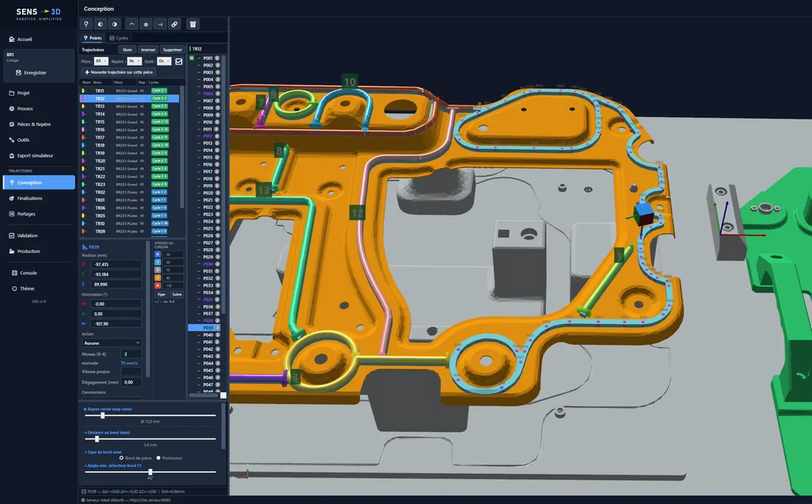Image resolution: width=812 pixels, height=504 pixels.
Task: Switch to the Cycles tab
Action: point(119,38)
